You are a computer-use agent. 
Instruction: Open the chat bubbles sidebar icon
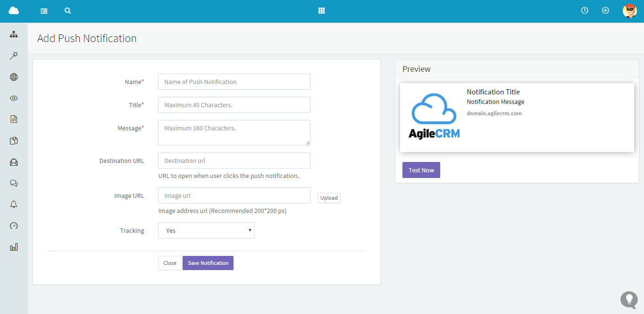click(x=14, y=183)
